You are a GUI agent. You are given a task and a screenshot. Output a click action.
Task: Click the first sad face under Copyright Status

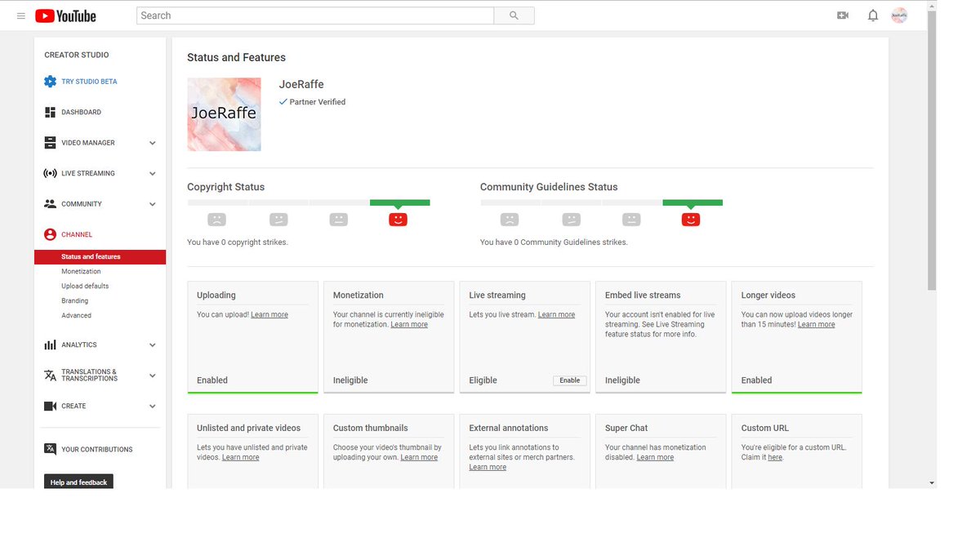pyautogui.click(x=216, y=220)
